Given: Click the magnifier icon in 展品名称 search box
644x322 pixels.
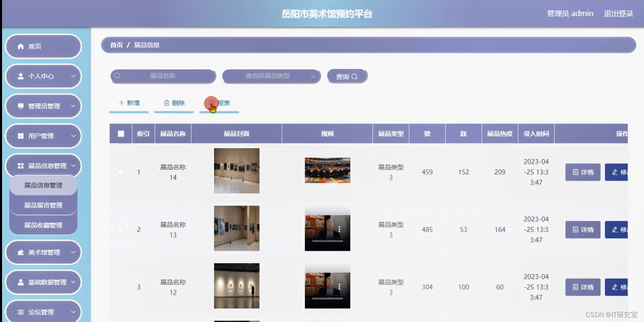Looking at the screenshot, I should tap(117, 76).
